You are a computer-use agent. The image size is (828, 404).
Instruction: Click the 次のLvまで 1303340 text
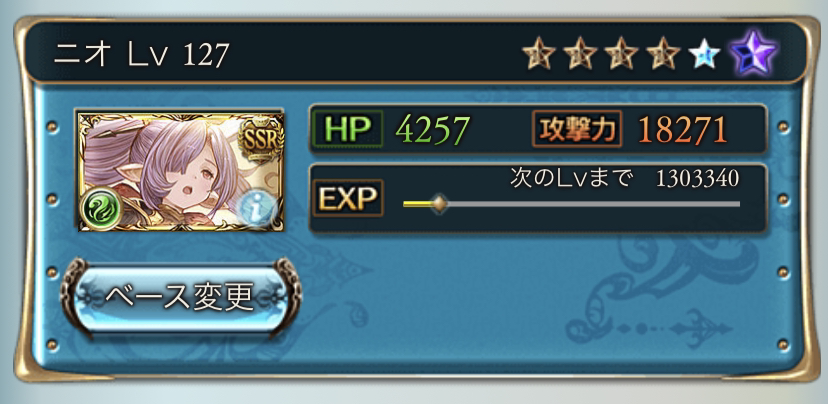tap(624, 178)
